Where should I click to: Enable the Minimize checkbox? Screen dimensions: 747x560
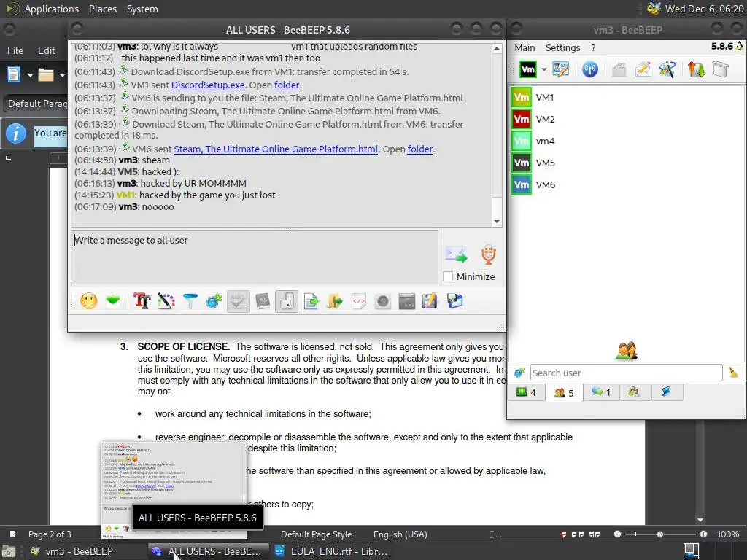(x=448, y=276)
